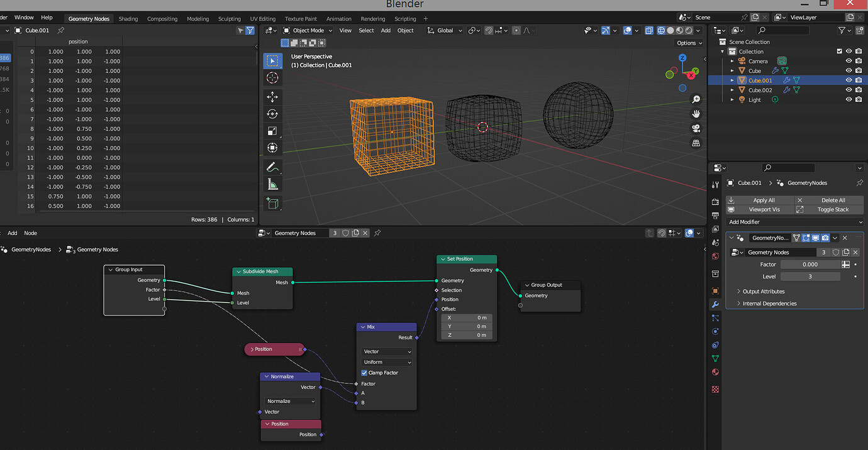The width and height of the screenshot is (868, 450).
Task: Select the Move tool in the viewport toolbar
Action: coord(272,97)
